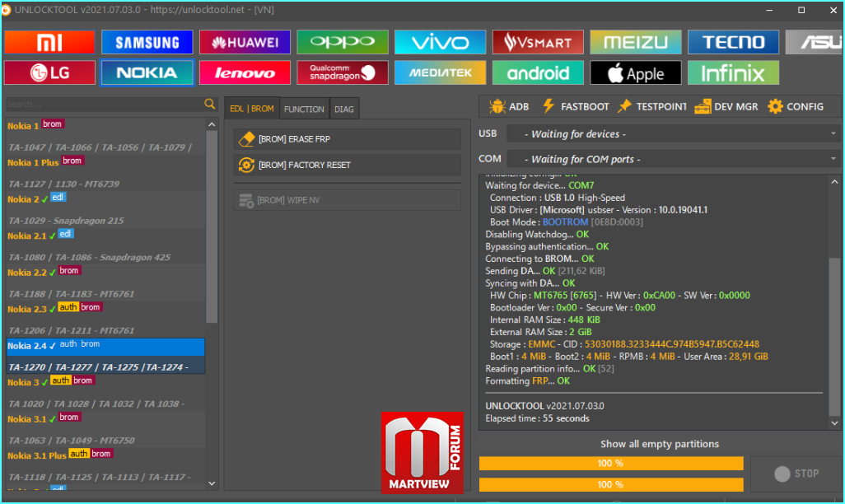Viewport: 845px width, 504px height.
Task: Run [BROM] ERASE FRP
Action: (x=347, y=139)
